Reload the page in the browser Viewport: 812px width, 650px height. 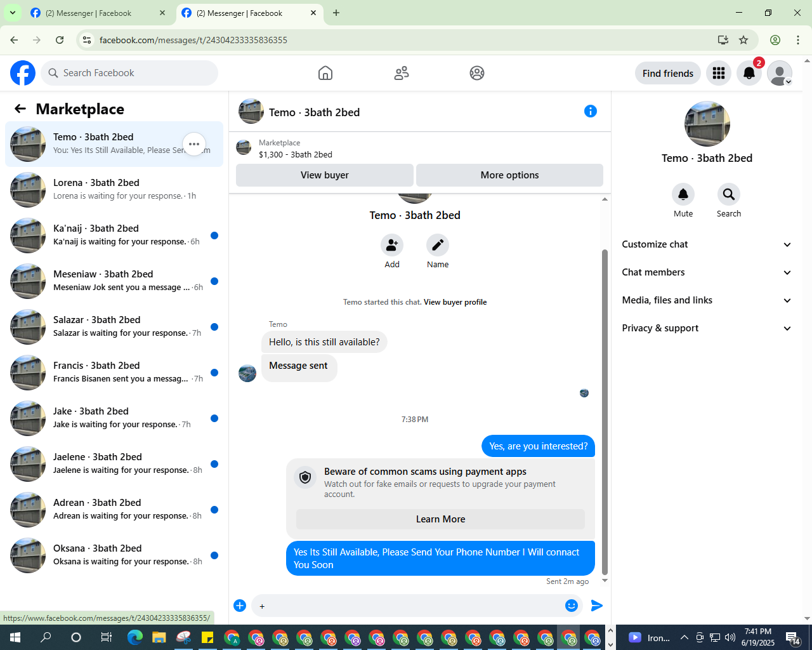pos(60,40)
